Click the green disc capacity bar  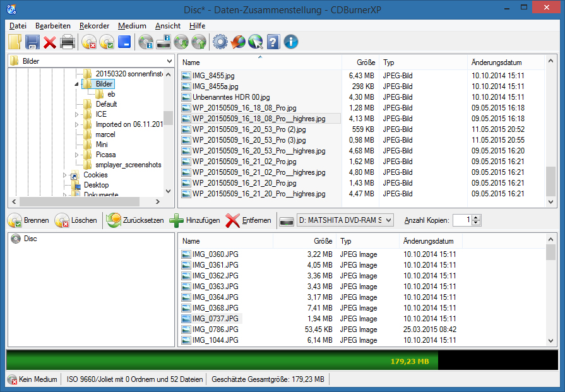[x=222, y=360]
